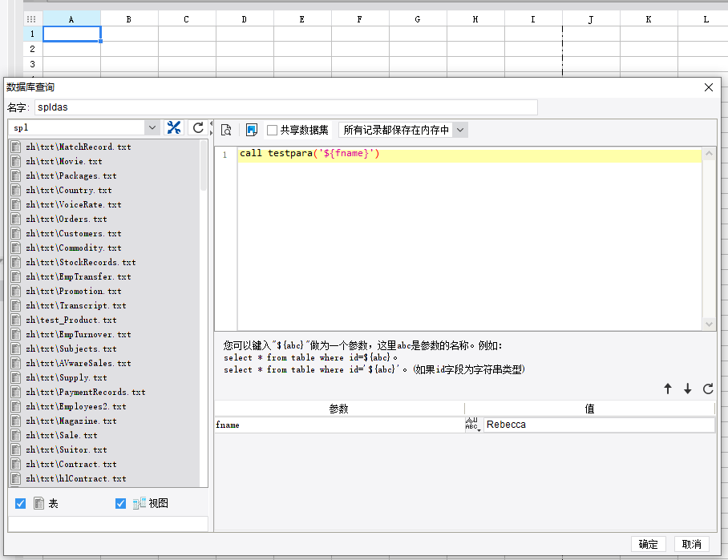Image resolution: width=728 pixels, height=560 pixels.
Task: Refresh the parameter list
Action: pyautogui.click(x=708, y=389)
